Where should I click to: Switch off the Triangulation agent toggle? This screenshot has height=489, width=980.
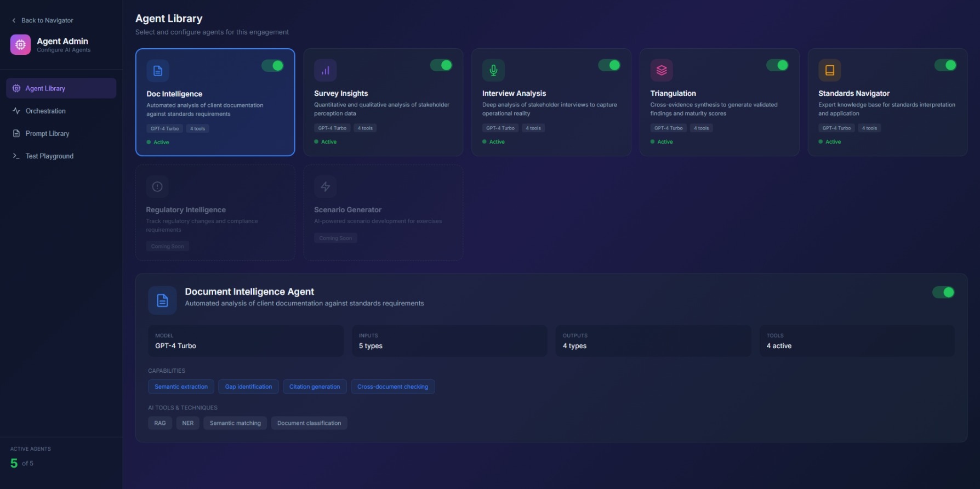coord(777,65)
